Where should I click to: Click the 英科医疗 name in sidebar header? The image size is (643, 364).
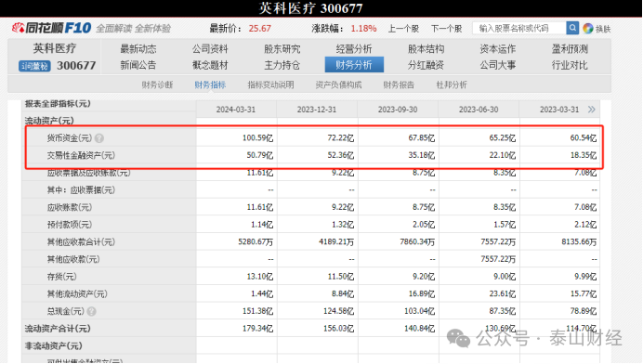pos(55,49)
